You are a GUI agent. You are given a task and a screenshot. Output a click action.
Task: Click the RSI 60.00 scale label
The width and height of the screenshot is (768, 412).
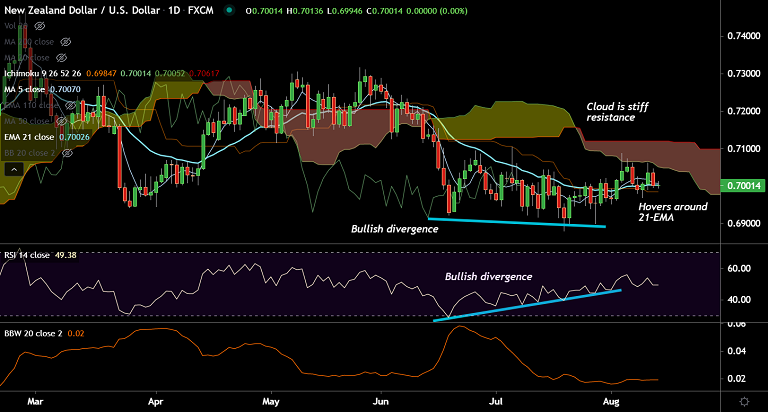click(739, 268)
